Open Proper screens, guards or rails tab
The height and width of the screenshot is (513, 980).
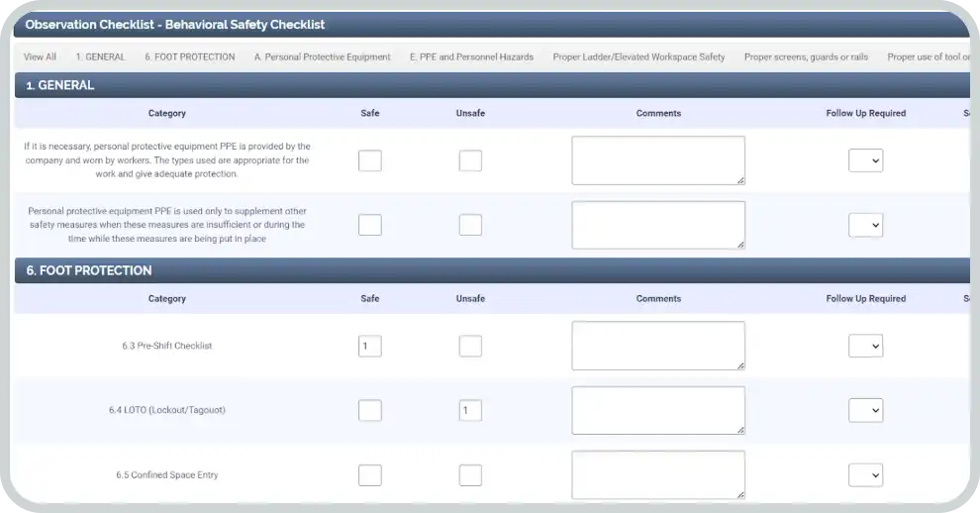pyautogui.click(x=806, y=57)
